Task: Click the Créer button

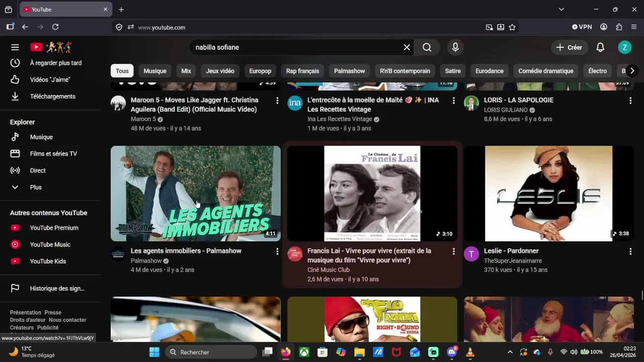Action: coord(569,47)
